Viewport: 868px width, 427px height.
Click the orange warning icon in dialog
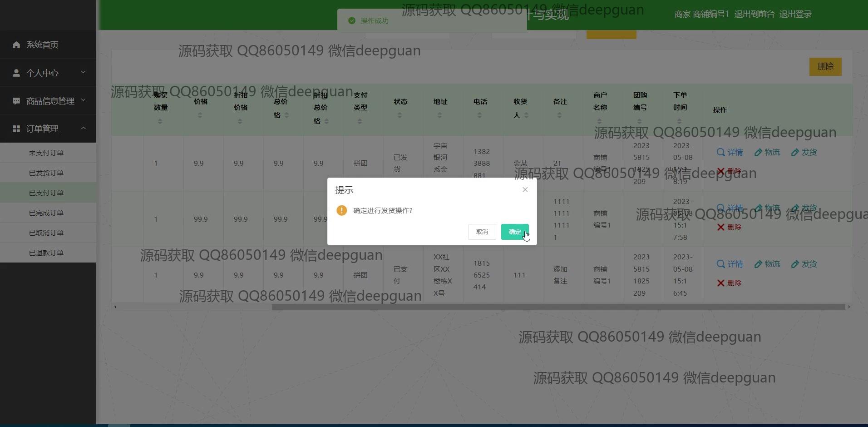click(x=341, y=210)
